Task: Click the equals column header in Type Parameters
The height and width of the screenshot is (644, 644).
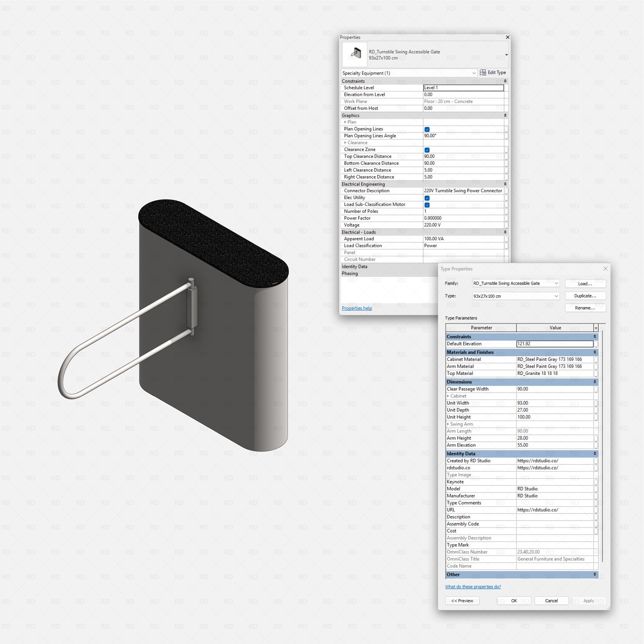Action: [x=596, y=328]
